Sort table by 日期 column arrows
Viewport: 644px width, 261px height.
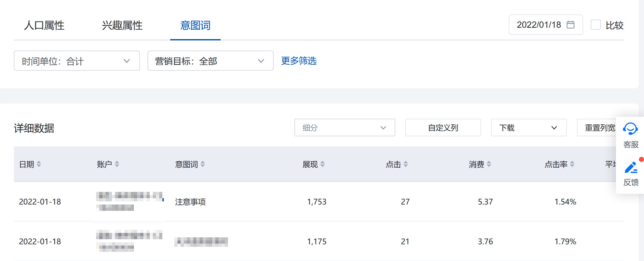click(39, 164)
